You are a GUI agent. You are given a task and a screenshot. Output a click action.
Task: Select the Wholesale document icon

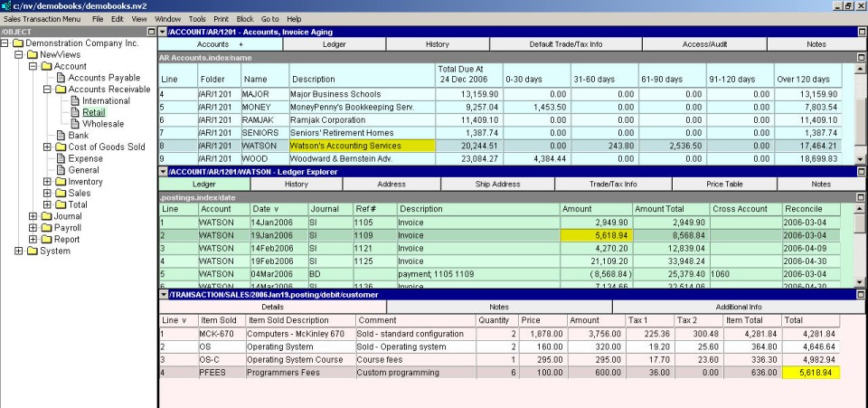click(x=75, y=124)
